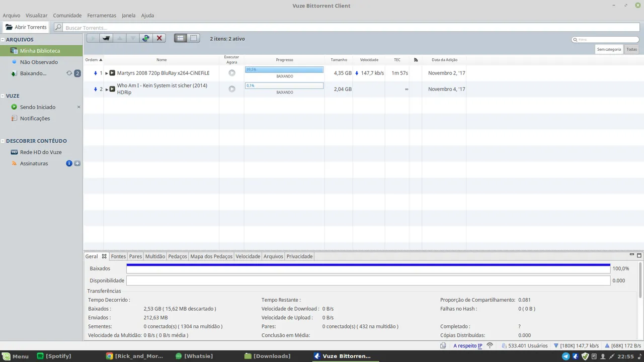Click the move-down arrow toolbar button

point(133,38)
